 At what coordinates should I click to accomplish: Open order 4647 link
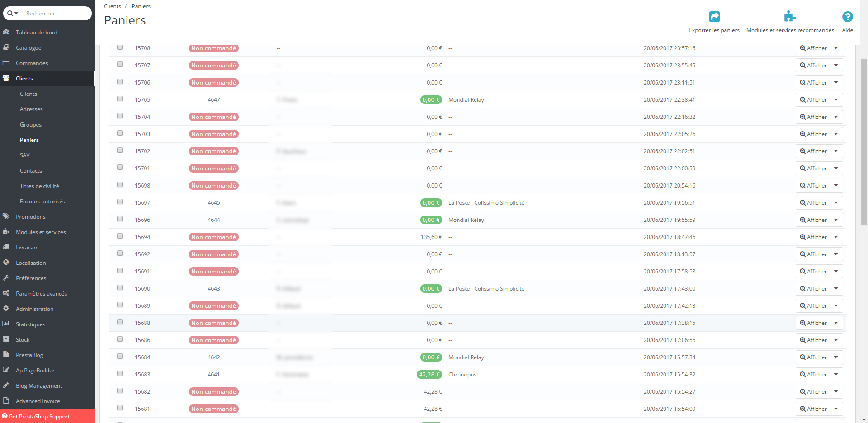(214, 100)
